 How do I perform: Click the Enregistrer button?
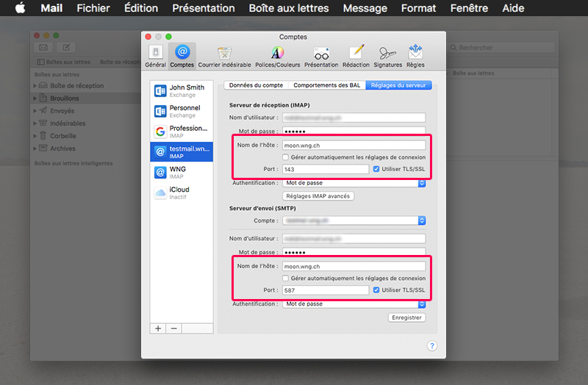click(407, 317)
